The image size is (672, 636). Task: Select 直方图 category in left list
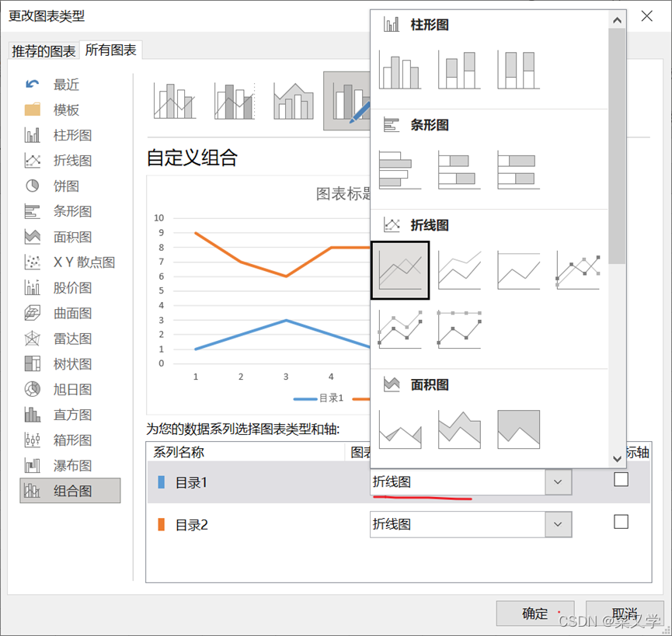tap(70, 415)
